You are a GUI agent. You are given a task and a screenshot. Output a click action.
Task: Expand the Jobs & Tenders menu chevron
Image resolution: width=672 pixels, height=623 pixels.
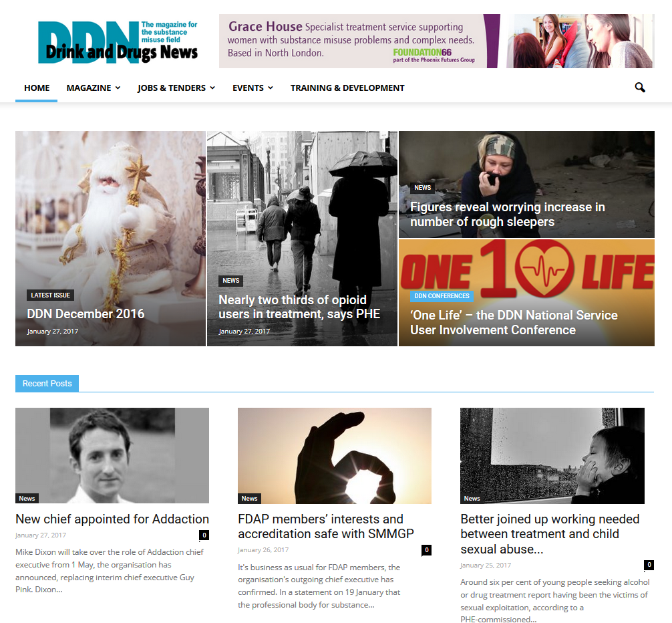point(212,88)
